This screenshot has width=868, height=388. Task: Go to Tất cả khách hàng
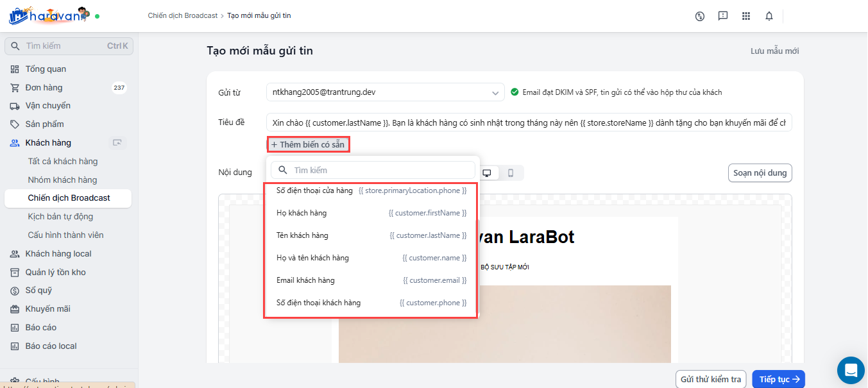63,162
